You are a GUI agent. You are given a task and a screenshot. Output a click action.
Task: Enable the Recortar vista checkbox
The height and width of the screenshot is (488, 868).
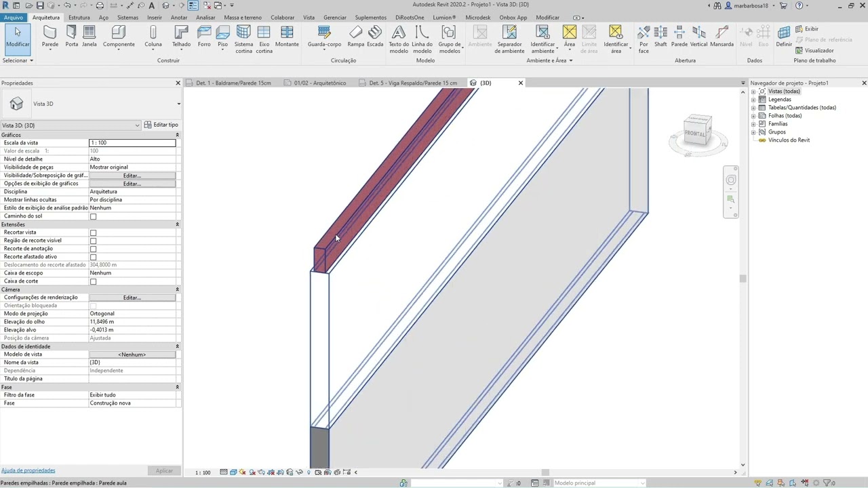(x=94, y=233)
